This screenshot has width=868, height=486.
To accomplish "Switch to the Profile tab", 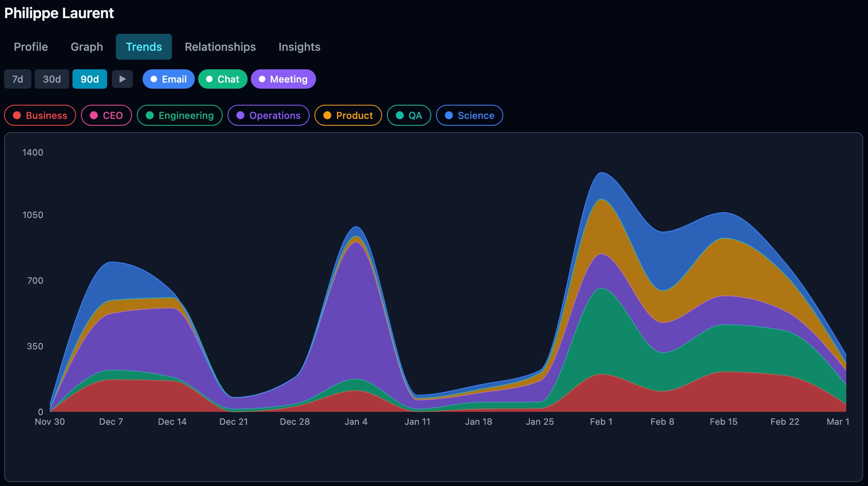I will coord(30,47).
